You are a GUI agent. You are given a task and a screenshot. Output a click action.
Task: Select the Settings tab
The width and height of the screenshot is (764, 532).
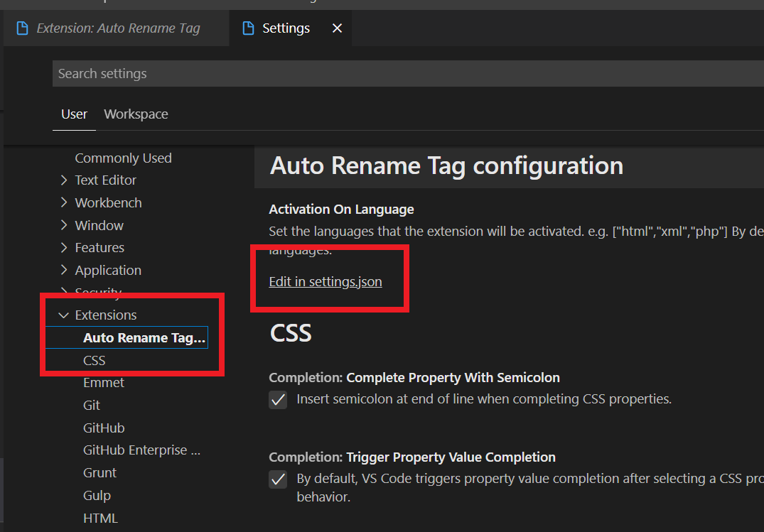pyautogui.click(x=291, y=28)
